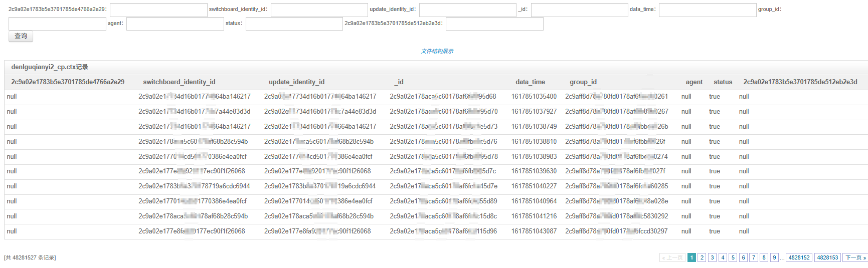Screen dimensions: 868x268
Task: Click the data_time column header
Action: click(530, 82)
